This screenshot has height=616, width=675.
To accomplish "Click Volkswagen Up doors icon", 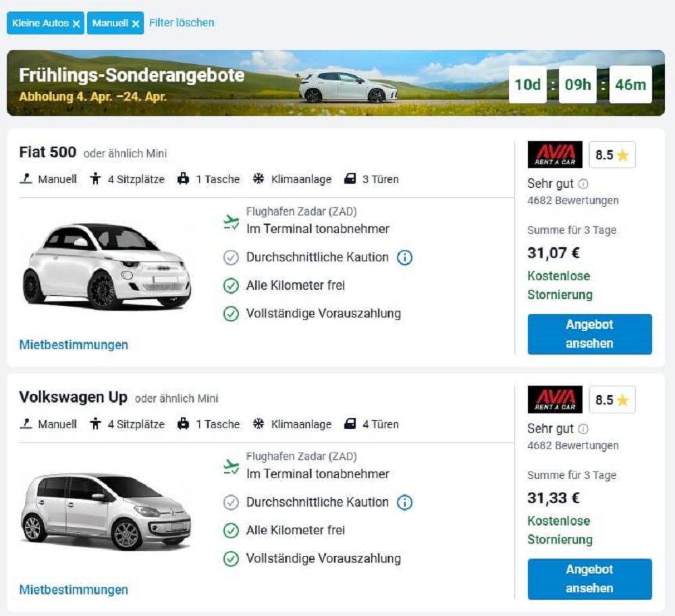I will click(350, 424).
